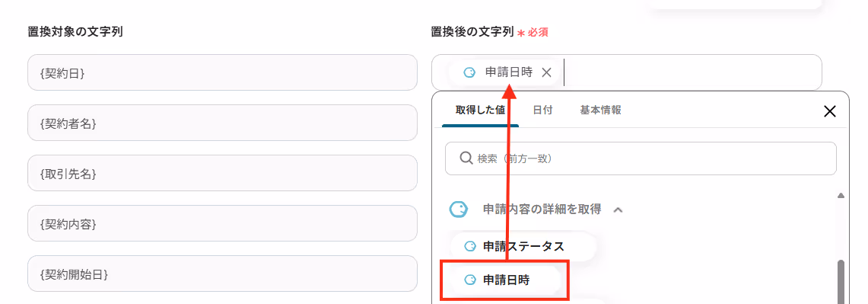This screenshot has width=868, height=304.
Task: Remove the 申請日時 chip with its X
Action: (546, 72)
